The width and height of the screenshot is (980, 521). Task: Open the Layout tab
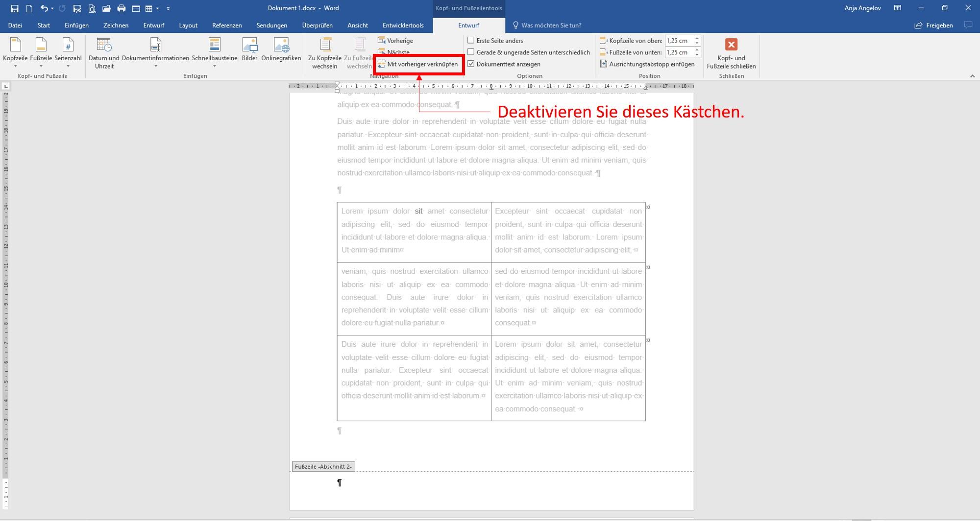[188, 25]
